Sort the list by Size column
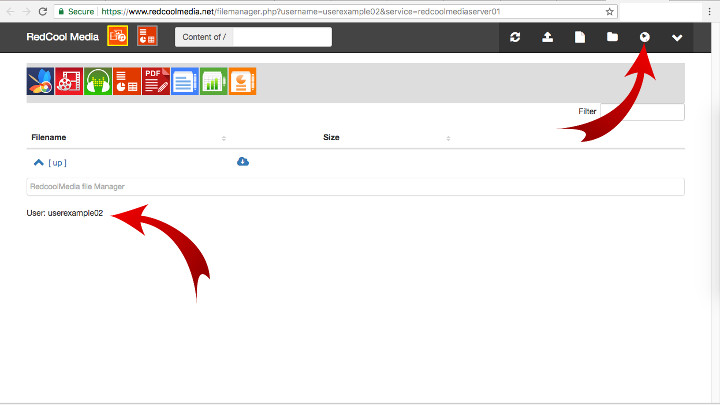This screenshot has width=720, height=405. [x=331, y=137]
